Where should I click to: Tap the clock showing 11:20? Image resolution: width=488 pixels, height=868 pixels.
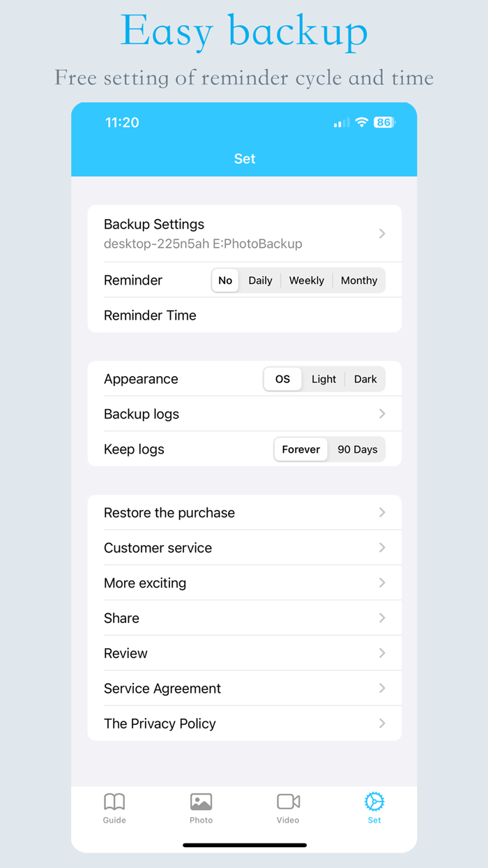(x=121, y=122)
